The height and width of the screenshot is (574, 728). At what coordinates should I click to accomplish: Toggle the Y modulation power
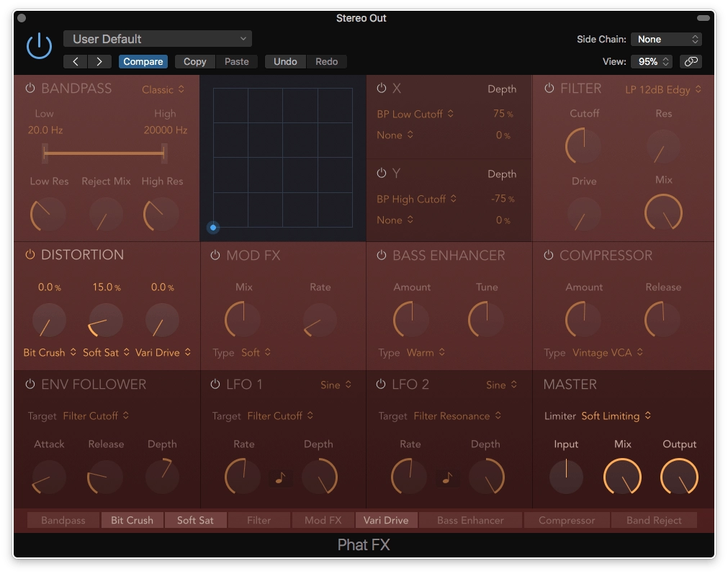point(382,174)
